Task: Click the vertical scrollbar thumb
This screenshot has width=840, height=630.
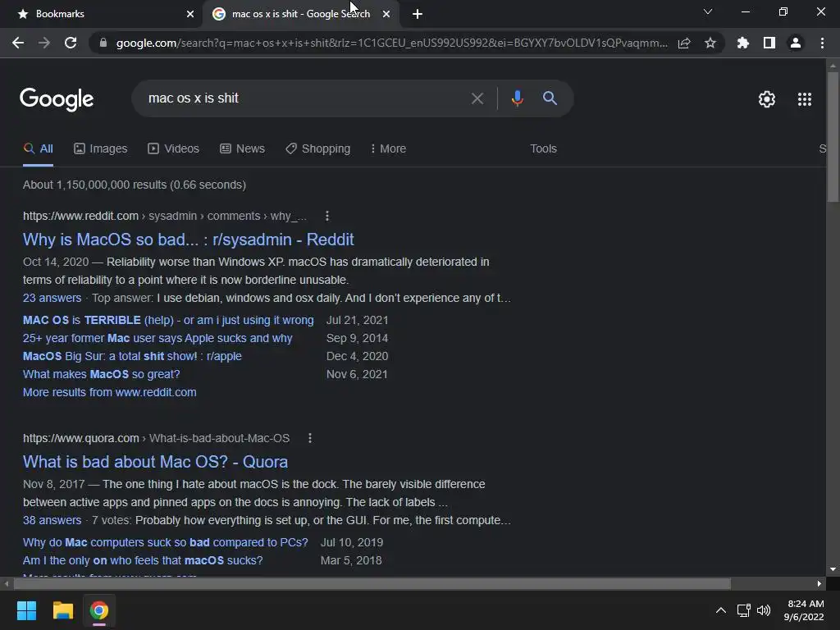Action: point(833,137)
